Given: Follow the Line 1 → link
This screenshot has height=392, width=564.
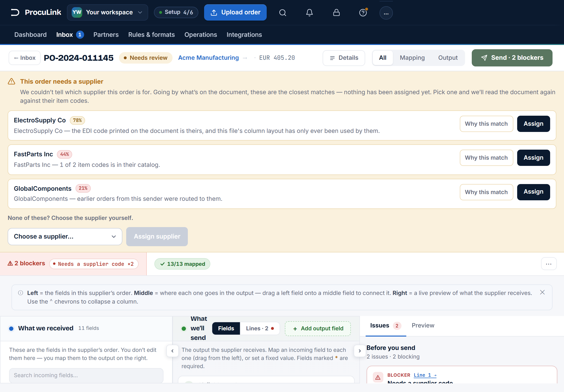Looking at the screenshot, I should [425, 375].
